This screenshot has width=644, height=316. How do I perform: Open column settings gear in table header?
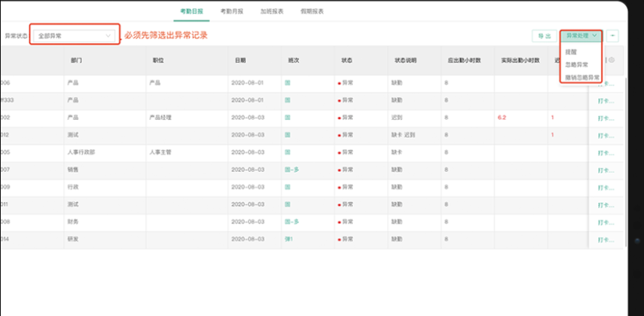[x=612, y=60]
